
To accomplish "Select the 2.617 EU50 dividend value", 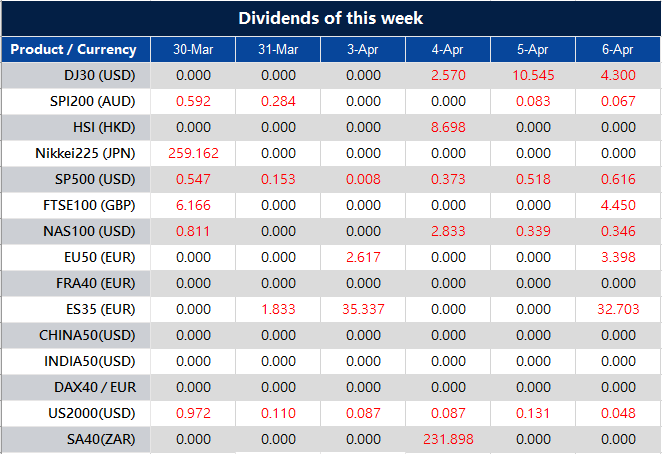I will pos(363,257).
